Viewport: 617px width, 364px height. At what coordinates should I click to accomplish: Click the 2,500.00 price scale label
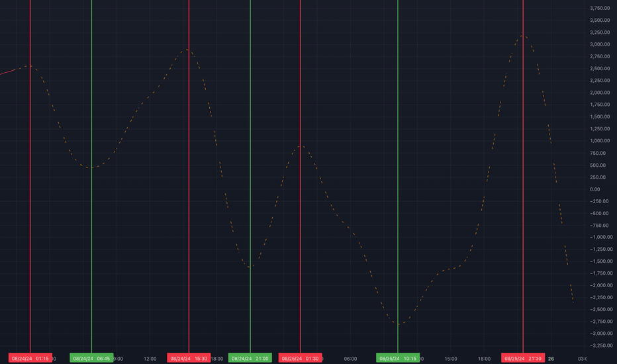click(x=600, y=68)
